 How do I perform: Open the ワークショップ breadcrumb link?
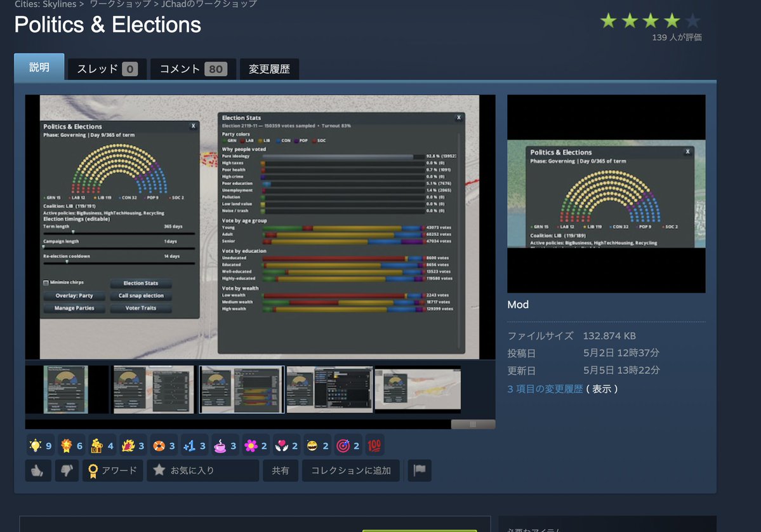coord(120,4)
